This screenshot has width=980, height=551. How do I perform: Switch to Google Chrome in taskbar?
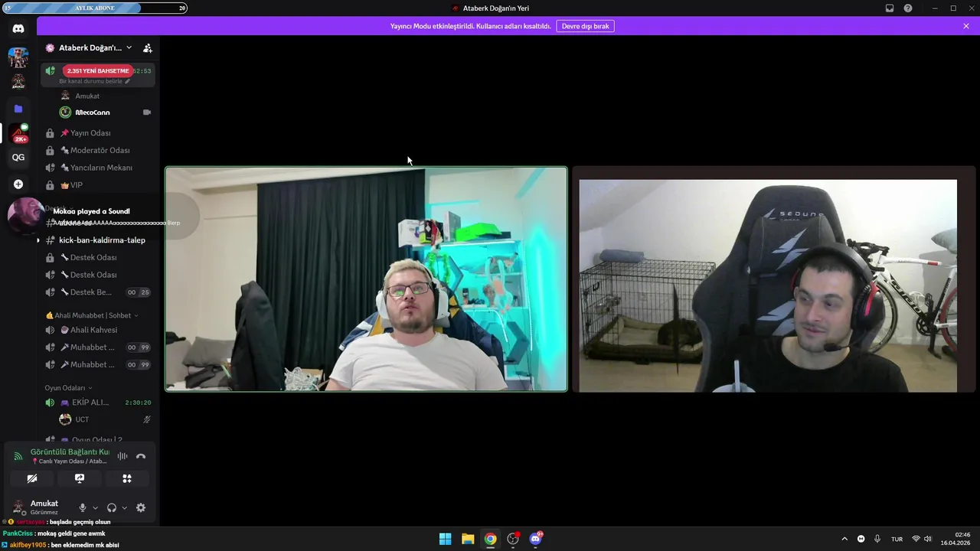tap(490, 539)
